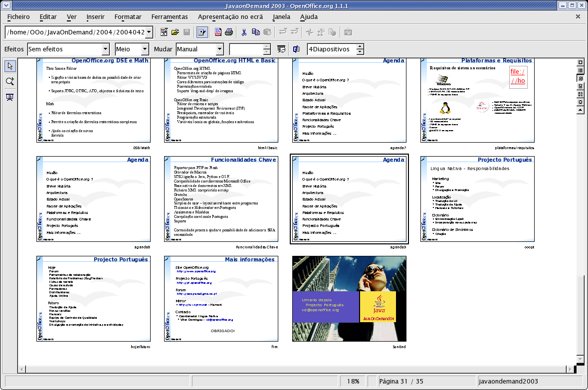Viewport: 588px width, 390px height.
Task: Open the Ferramentas menu
Action: [170, 16]
